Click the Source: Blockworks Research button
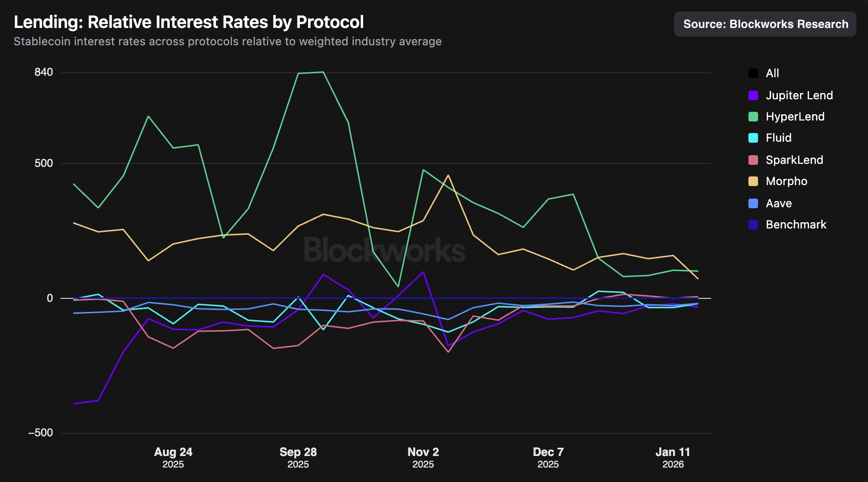This screenshot has height=482, width=868. 765,24
